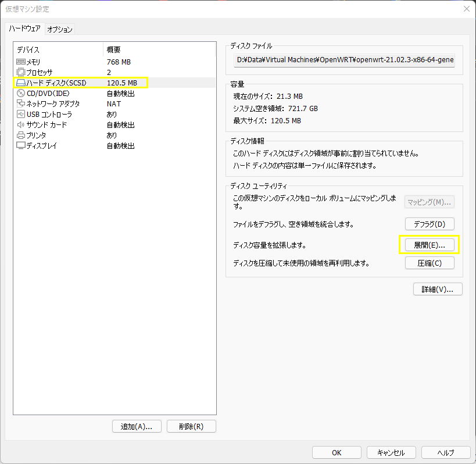Click the hard disk (SCSI) drive icon
The height and width of the screenshot is (464, 476).
tap(21, 83)
